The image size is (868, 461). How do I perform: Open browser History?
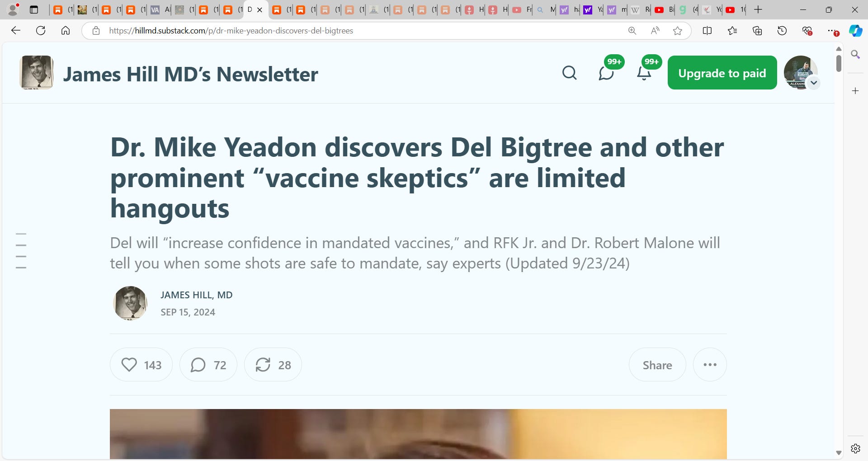click(x=782, y=31)
